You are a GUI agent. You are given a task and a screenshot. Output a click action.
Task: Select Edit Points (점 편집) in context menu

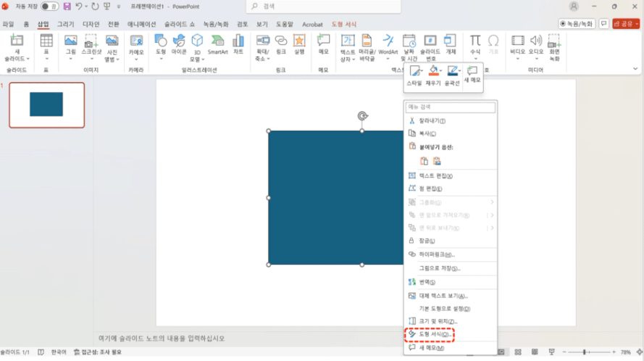pos(451,188)
